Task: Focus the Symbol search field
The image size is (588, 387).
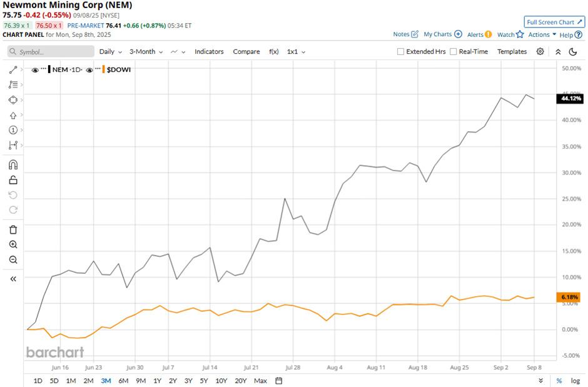Action: pyautogui.click(x=51, y=52)
